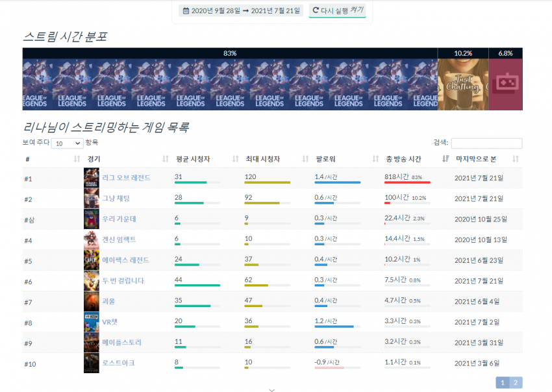
Task: Click the 에이펙스 레전드 row cover icon
Action: (x=92, y=260)
